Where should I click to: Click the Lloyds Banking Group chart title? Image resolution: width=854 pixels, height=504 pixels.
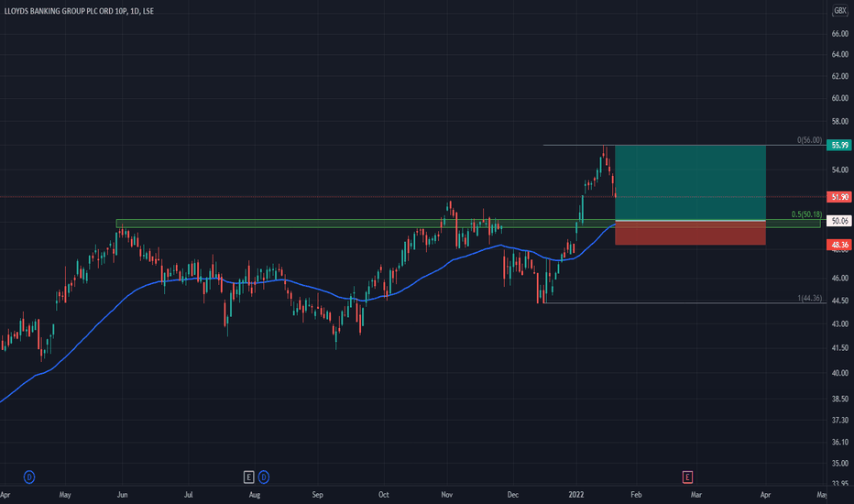(x=79, y=10)
